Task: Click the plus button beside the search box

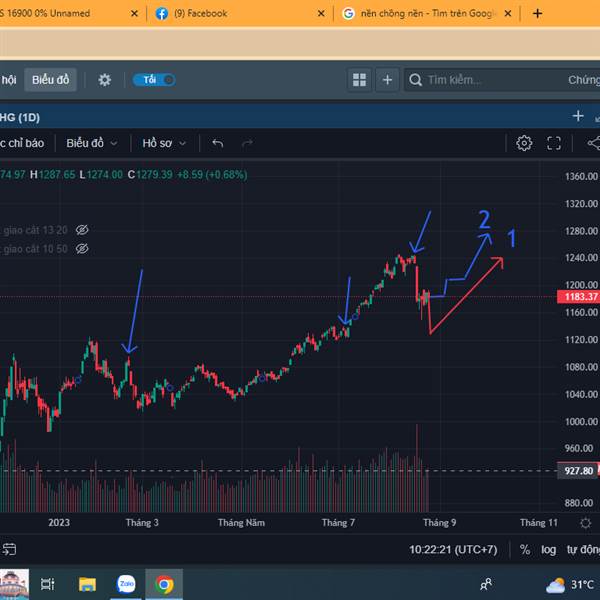Action: [x=387, y=80]
